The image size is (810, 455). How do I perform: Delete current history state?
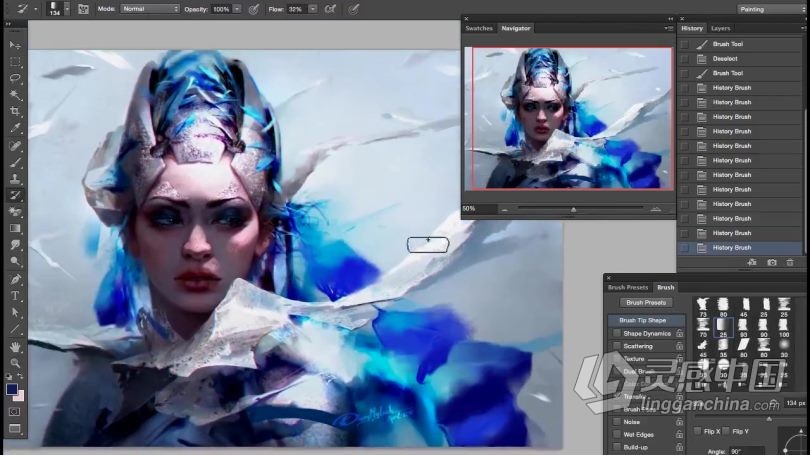click(790, 262)
